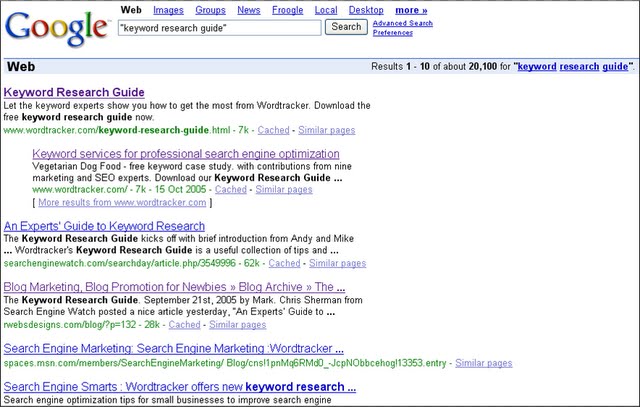The width and height of the screenshot is (640, 407).
Task: View Similar pages for spaces.msn.com result
Action: [x=484, y=363]
